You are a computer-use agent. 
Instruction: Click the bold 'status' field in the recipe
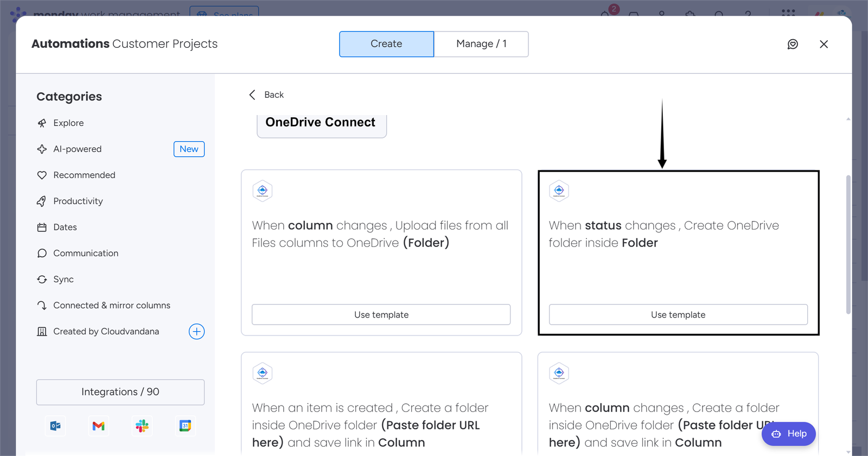[x=603, y=226]
